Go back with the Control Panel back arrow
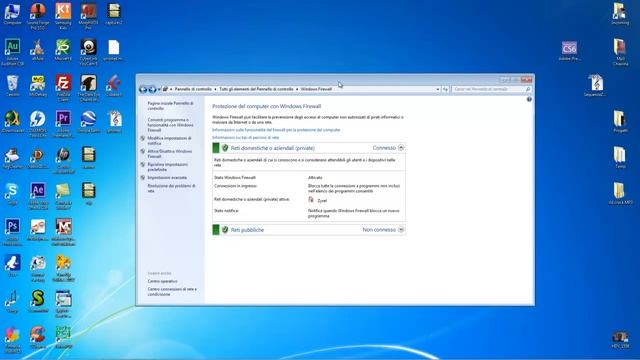Image resolution: width=640 pixels, height=360 pixels. 143,89
